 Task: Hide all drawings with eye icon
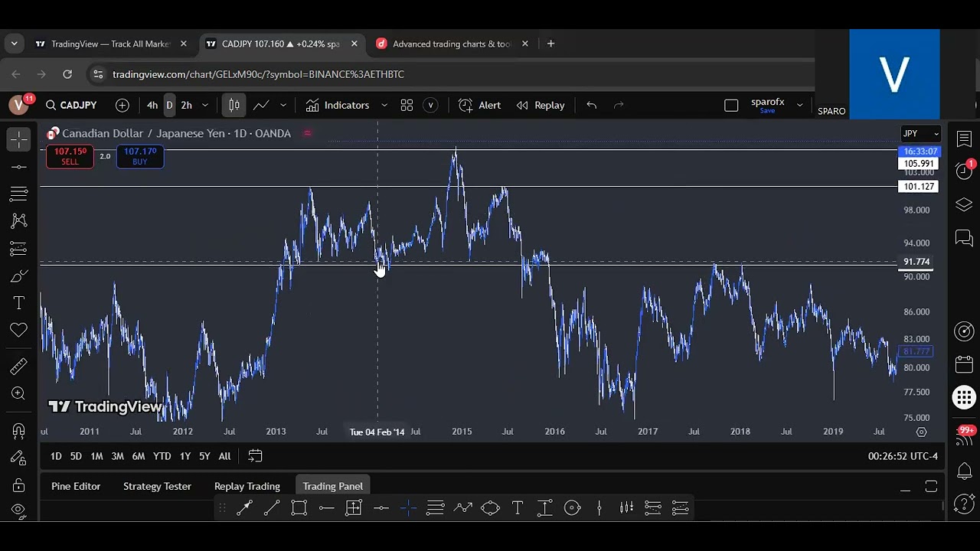point(19,510)
